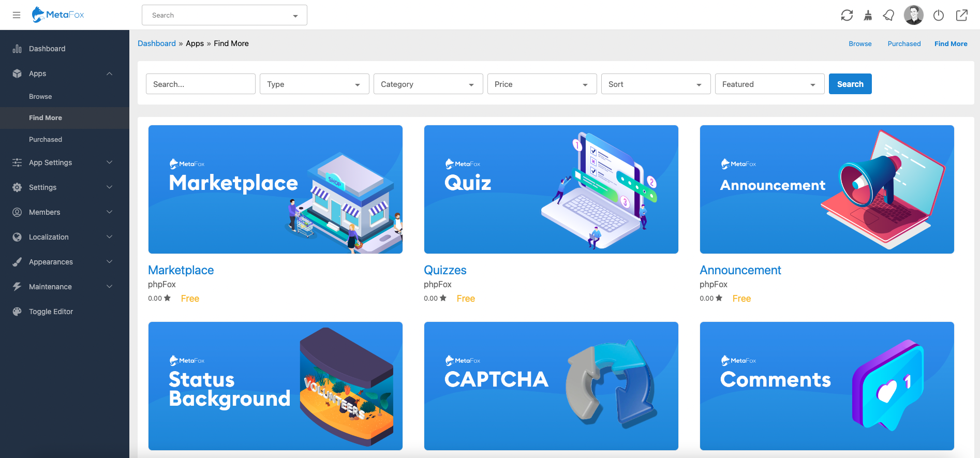The width and height of the screenshot is (980, 458).
Task: Switch to the Browse tab at top right
Action: click(x=860, y=44)
